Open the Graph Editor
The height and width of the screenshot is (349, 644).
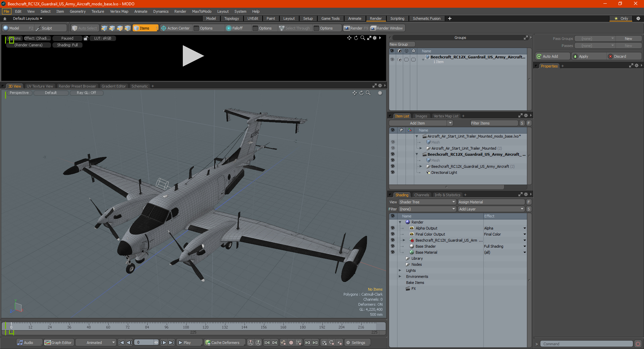(x=58, y=343)
